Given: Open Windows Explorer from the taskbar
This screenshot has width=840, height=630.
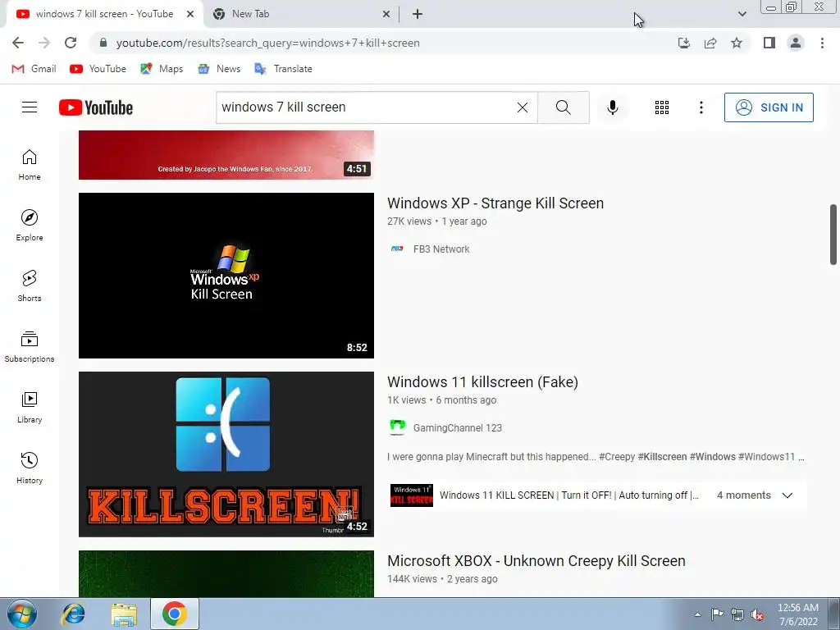Looking at the screenshot, I should (x=124, y=614).
